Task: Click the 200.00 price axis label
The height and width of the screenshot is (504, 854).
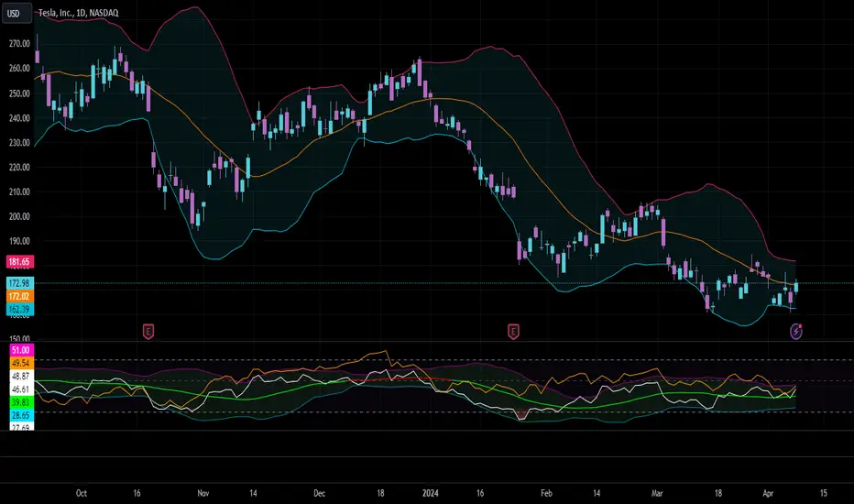Action: pyautogui.click(x=19, y=216)
